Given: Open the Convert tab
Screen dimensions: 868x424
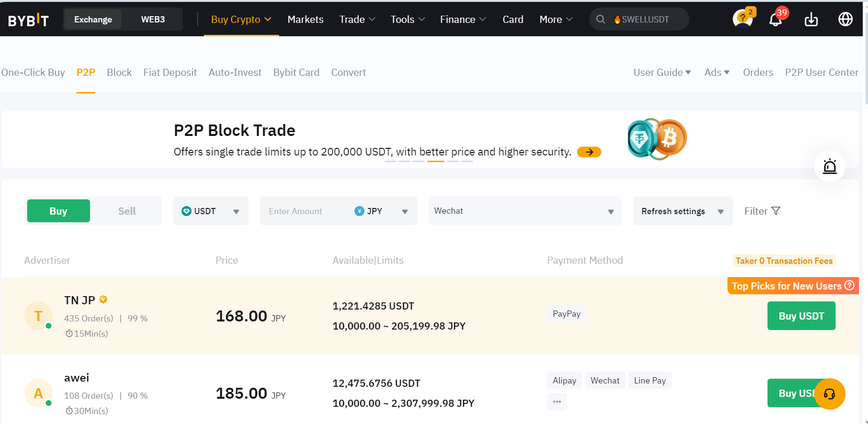Looking at the screenshot, I should coord(348,72).
